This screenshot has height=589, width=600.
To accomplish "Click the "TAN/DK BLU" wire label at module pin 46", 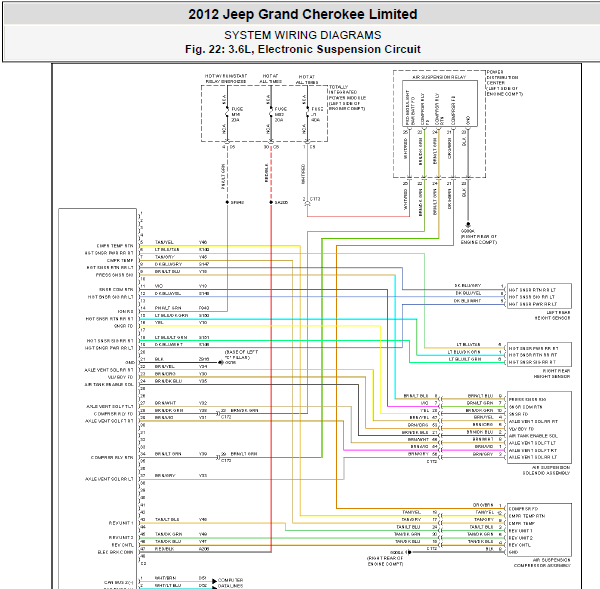I will pyautogui.click(x=168, y=542).
